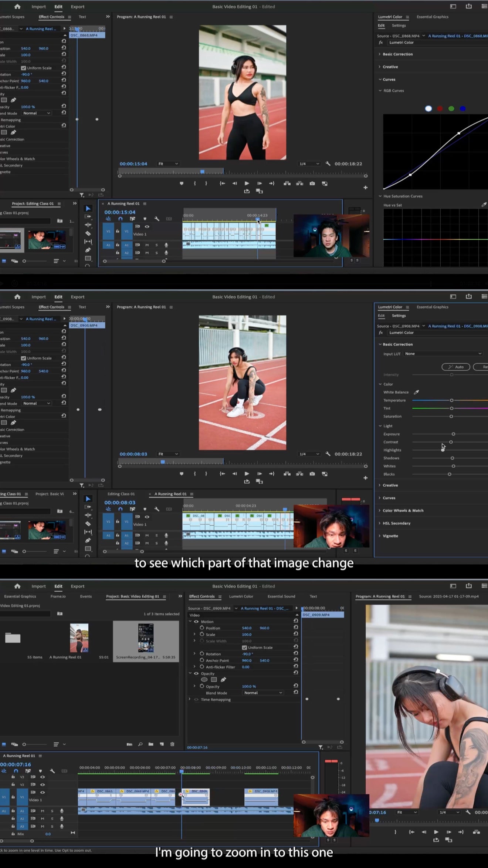
Task: Open the Input LUT dropdown
Action: coord(443,354)
